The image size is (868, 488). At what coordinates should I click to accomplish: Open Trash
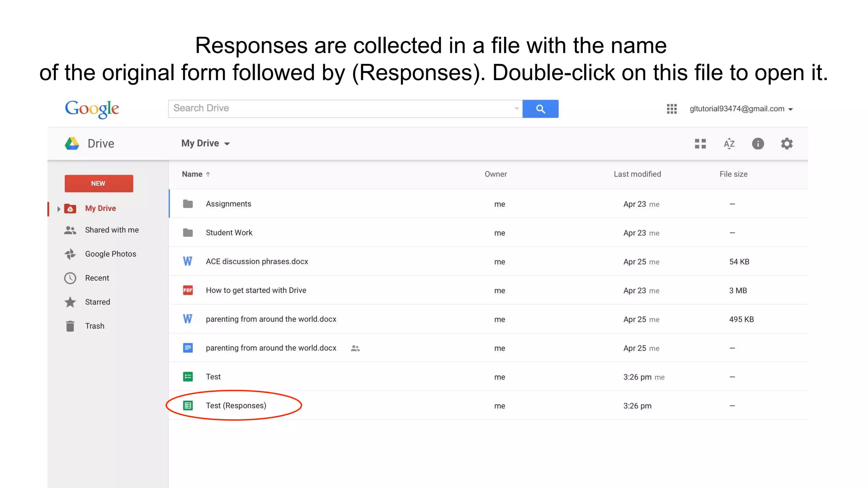point(95,326)
